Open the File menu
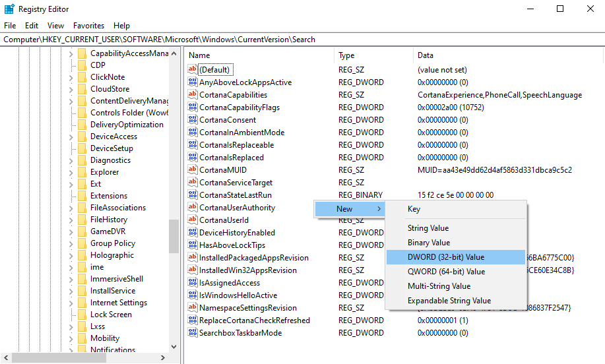This screenshot has height=364, width=605. click(x=10, y=26)
